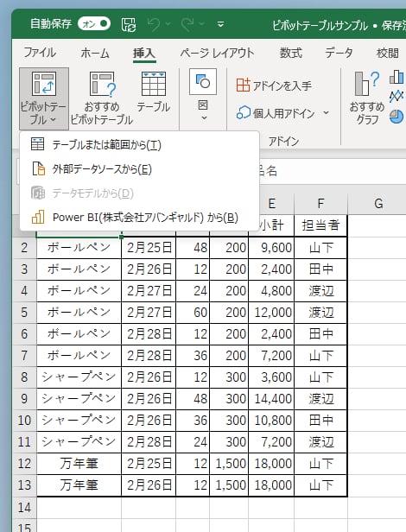The image size is (406, 532).
Task: Click シャープペン cell in row 8
Action: click(x=79, y=377)
